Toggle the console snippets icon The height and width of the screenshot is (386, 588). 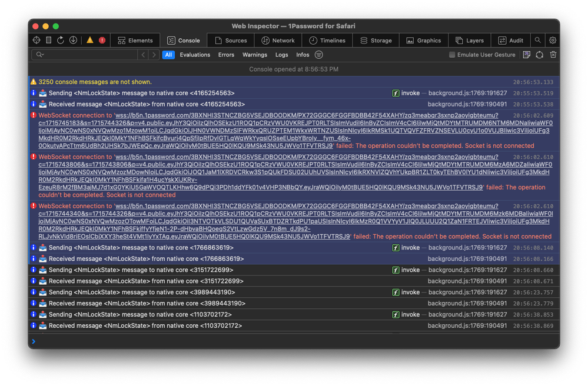click(527, 55)
